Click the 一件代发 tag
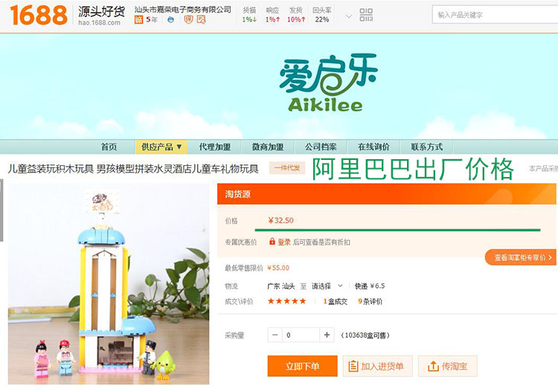 pos(287,167)
